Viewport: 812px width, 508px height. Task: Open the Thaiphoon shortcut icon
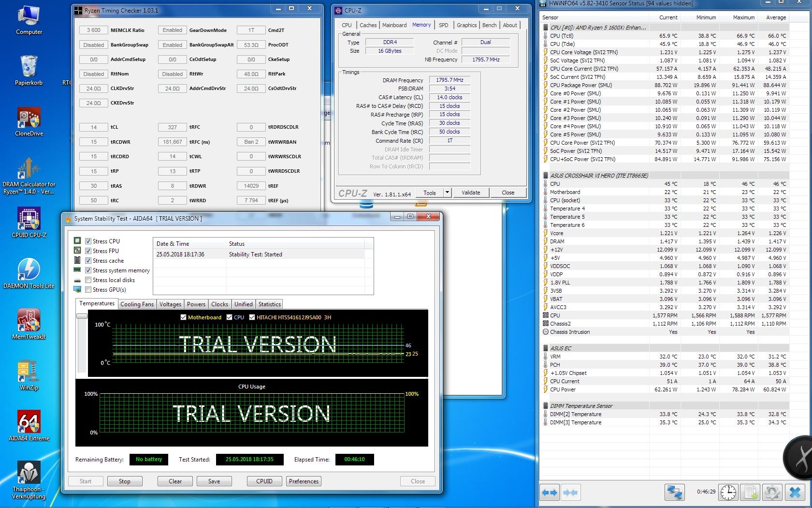coord(29,480)
